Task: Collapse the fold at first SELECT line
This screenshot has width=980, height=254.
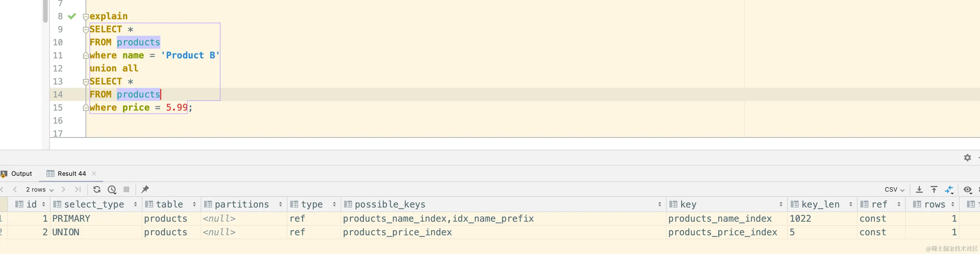Action: (x=86, y=30)
